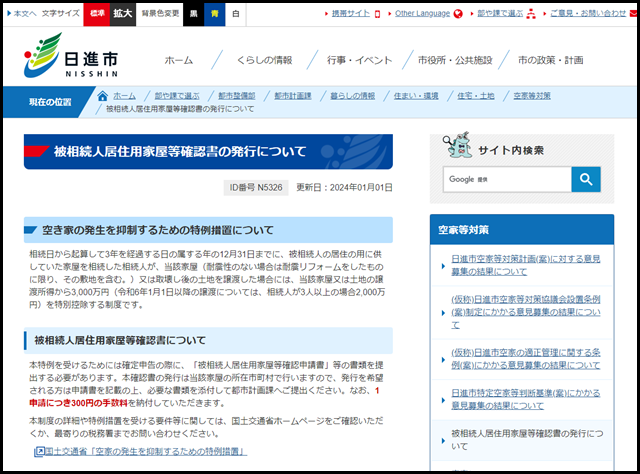
Task: Open the ホーム main menu item
Action: coord(179,60)
